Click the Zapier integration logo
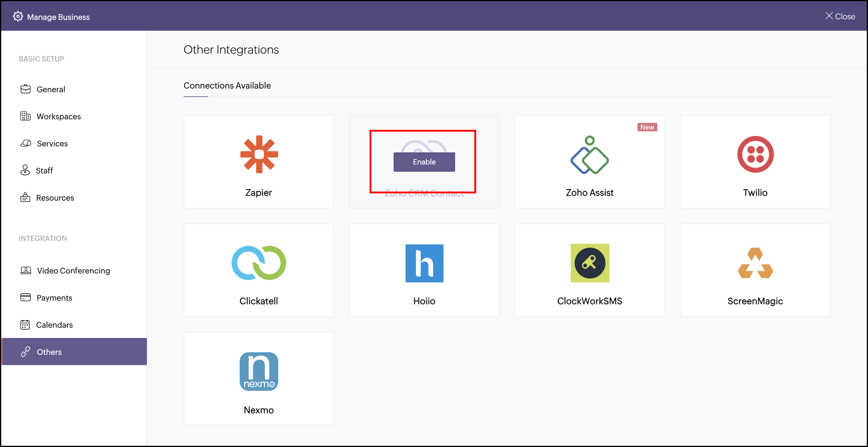 tap(259, 155)
